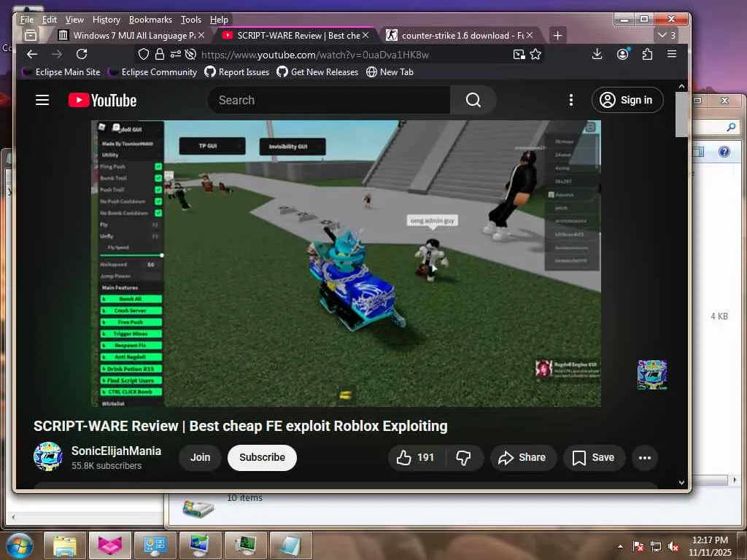The image size is (747, 560).
Task: Open the site permissions icon in the address bar
Action: pyautogui.click(x=175, y=54)
